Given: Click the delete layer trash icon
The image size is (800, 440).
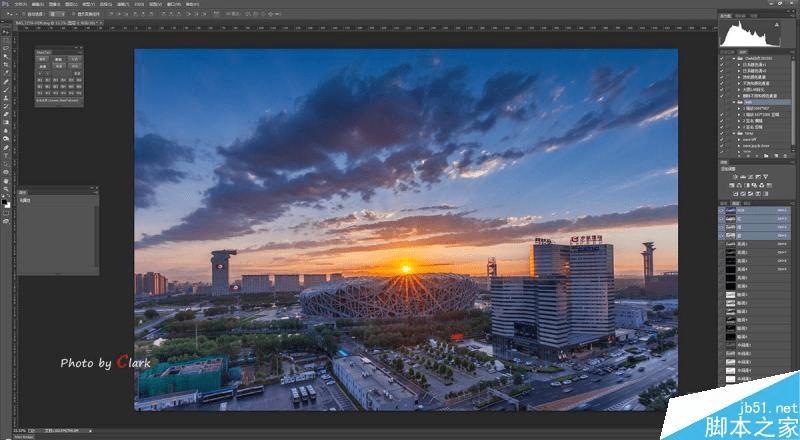Looking at the screenshot, I should pyautogui.click(x=785, y=156).
